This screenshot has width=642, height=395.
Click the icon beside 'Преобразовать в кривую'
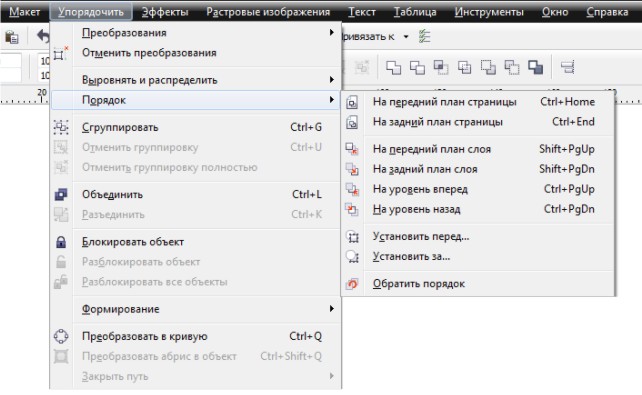tap(61, 336)
